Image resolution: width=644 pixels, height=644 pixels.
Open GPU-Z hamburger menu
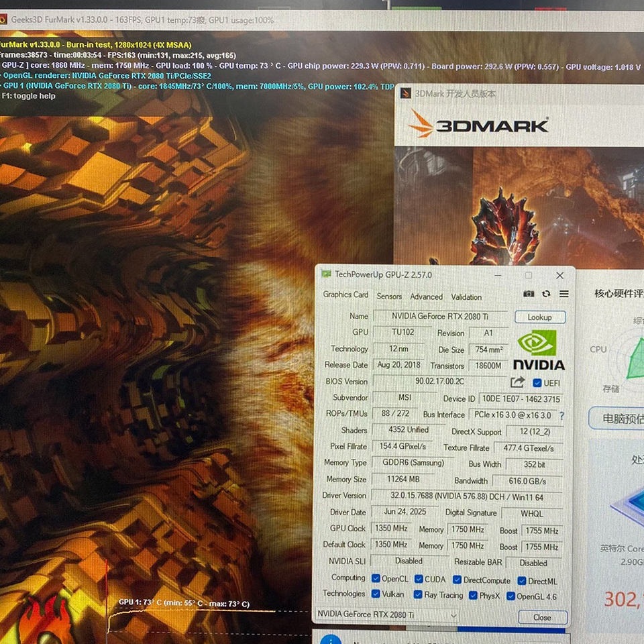click(x=564, y=294)
